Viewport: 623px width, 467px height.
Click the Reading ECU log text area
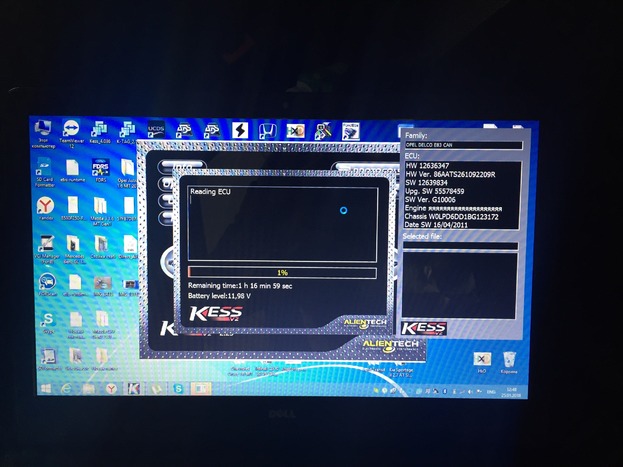pyautogui.click(x=283, y=225)
